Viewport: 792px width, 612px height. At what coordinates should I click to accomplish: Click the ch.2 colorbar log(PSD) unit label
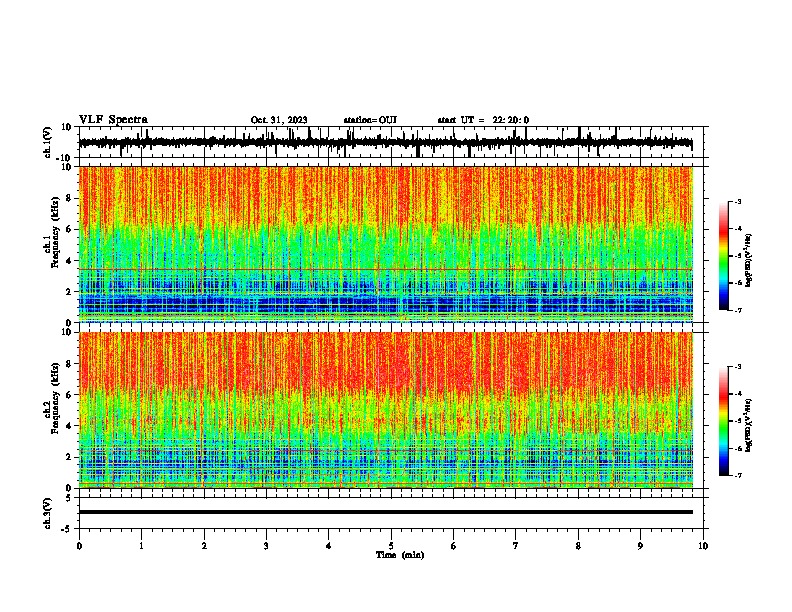(749, 425)
